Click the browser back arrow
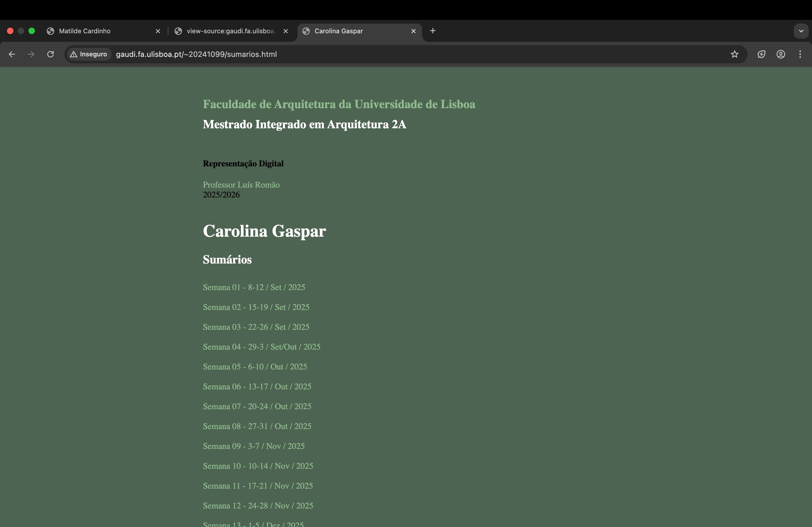 pos(12,54)
